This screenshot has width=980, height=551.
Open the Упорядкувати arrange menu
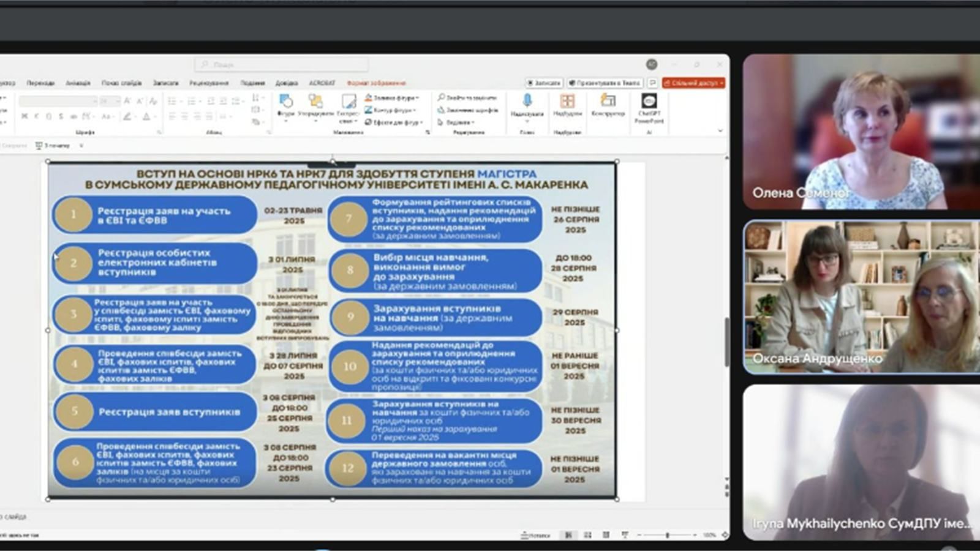(315, 107)
